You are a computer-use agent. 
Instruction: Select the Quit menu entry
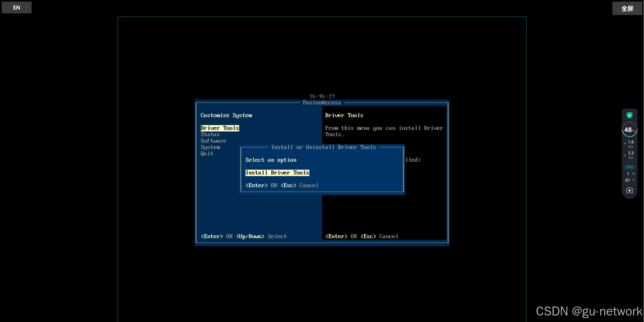pos(207,153)
